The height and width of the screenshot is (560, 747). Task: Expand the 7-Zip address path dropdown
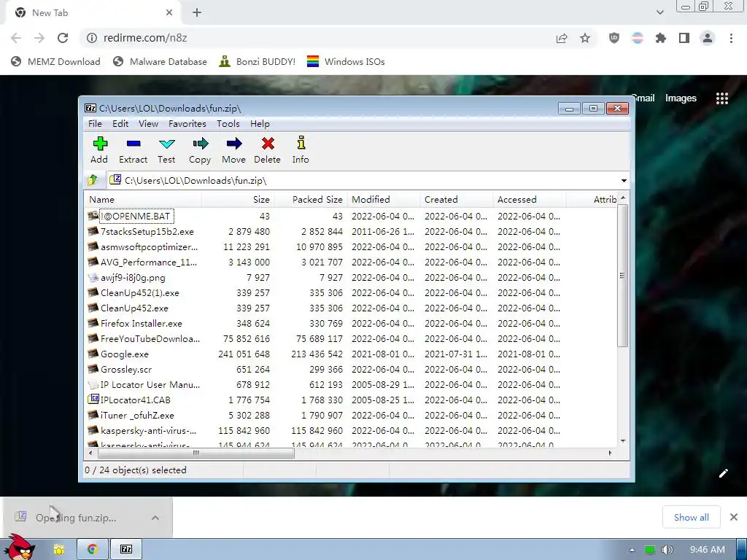click(x=624, y=181)
